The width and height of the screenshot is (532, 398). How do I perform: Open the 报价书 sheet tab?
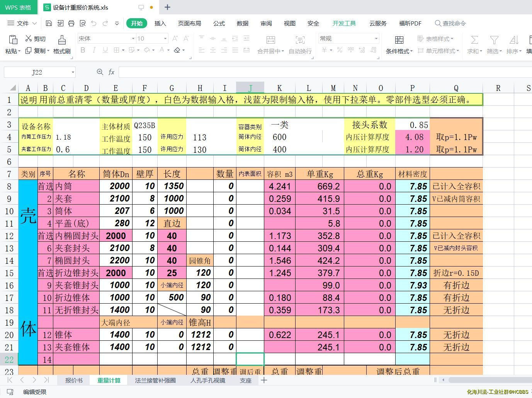coord(73,380)
